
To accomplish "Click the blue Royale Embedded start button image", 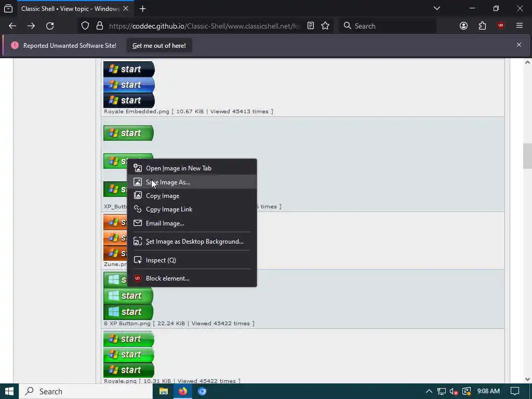I will [x=129, y=85].
